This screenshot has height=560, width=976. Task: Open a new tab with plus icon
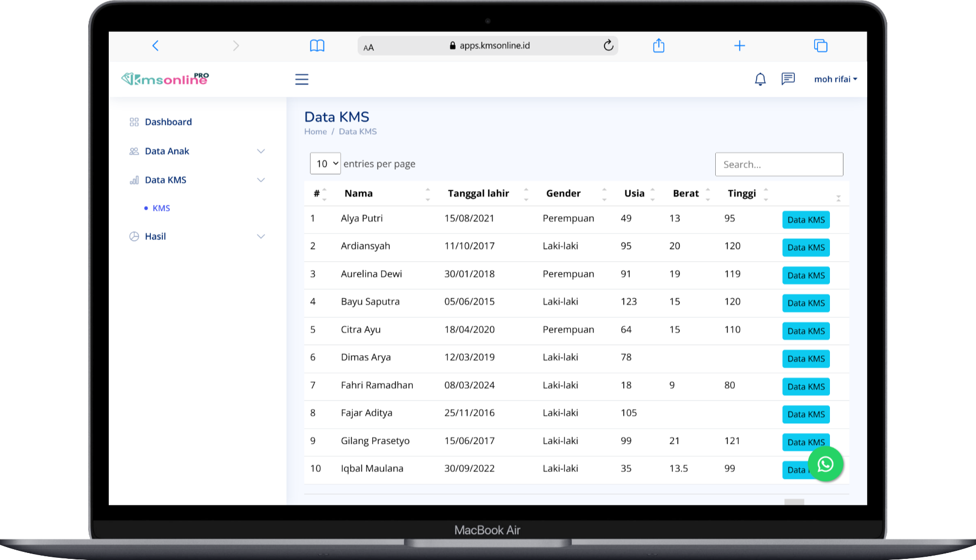coord(739,46)
